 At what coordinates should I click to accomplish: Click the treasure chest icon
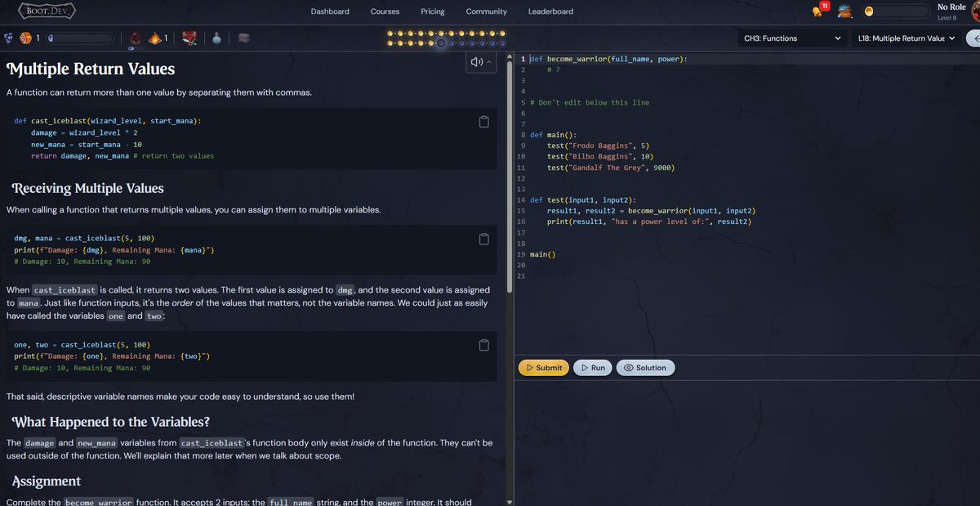point(243,38)
